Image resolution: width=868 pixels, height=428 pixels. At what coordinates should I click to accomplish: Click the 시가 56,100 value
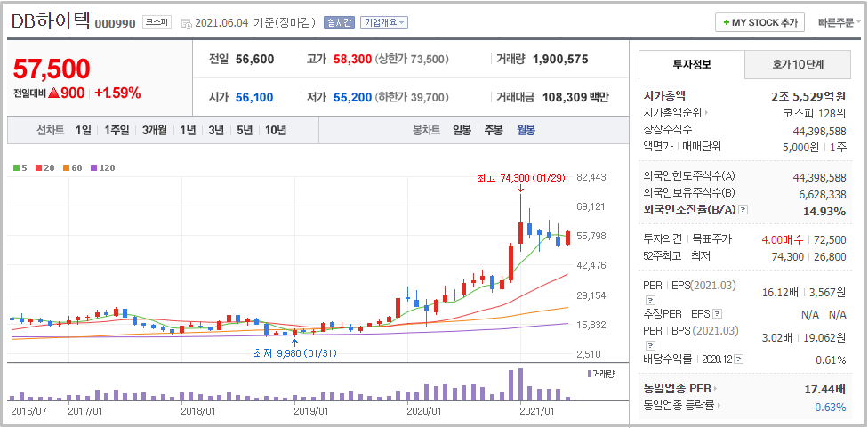coord(254,98)
